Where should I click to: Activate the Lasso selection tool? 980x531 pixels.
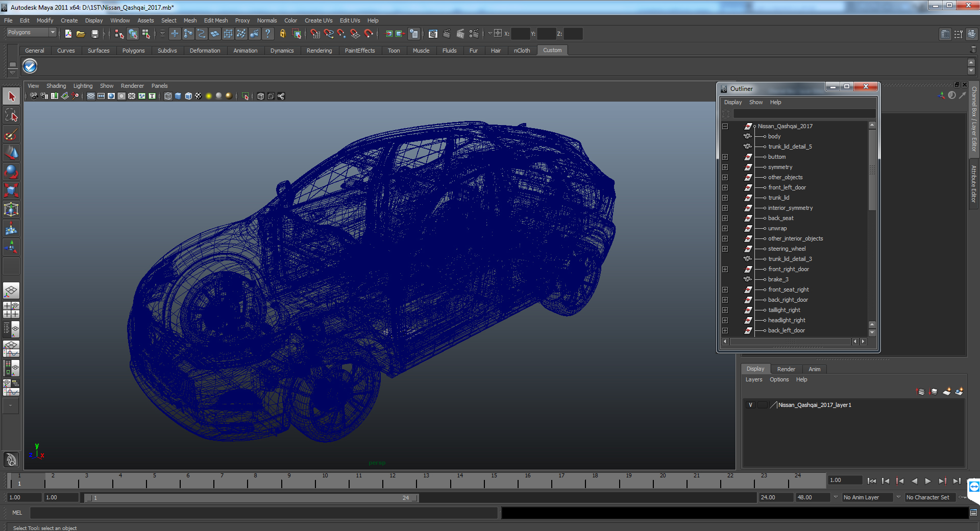pos(11,115)
